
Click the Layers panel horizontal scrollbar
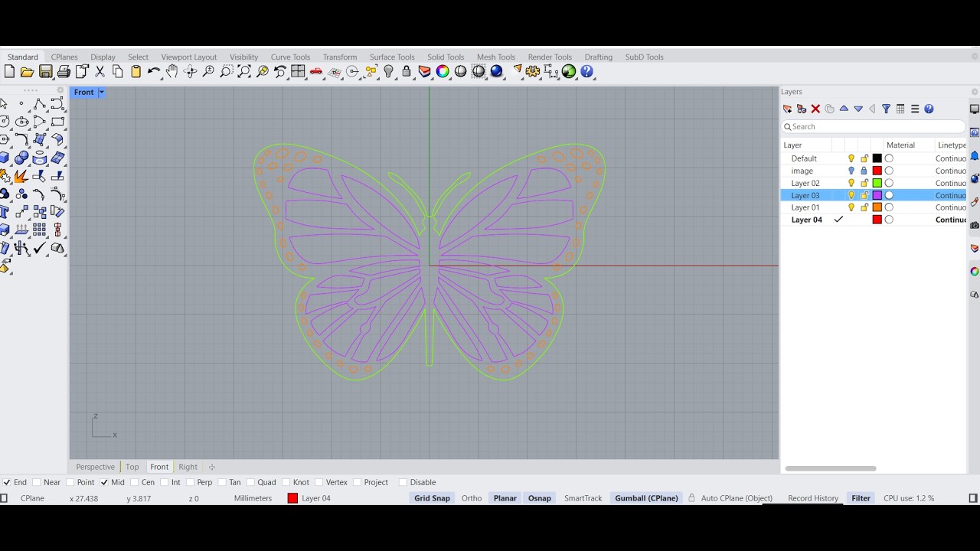click(831, 469)
